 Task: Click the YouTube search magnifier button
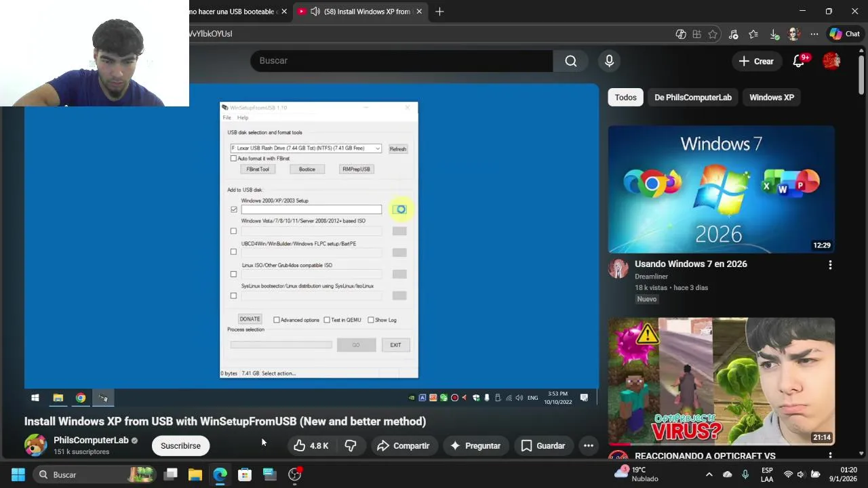(571, 61)
